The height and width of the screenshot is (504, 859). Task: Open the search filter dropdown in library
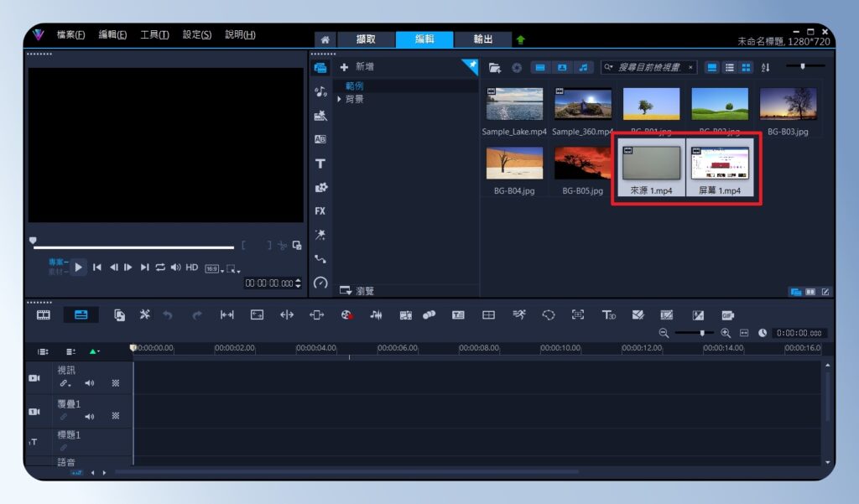pos(609,67)
